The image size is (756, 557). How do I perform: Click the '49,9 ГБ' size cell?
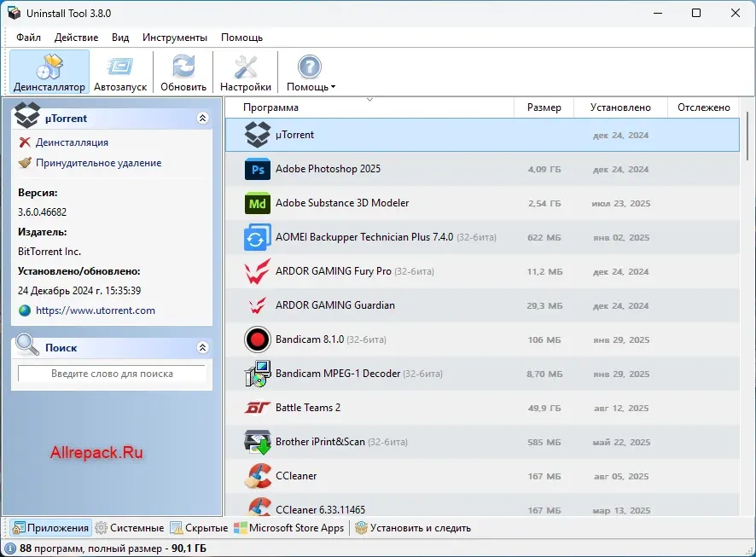544,408
